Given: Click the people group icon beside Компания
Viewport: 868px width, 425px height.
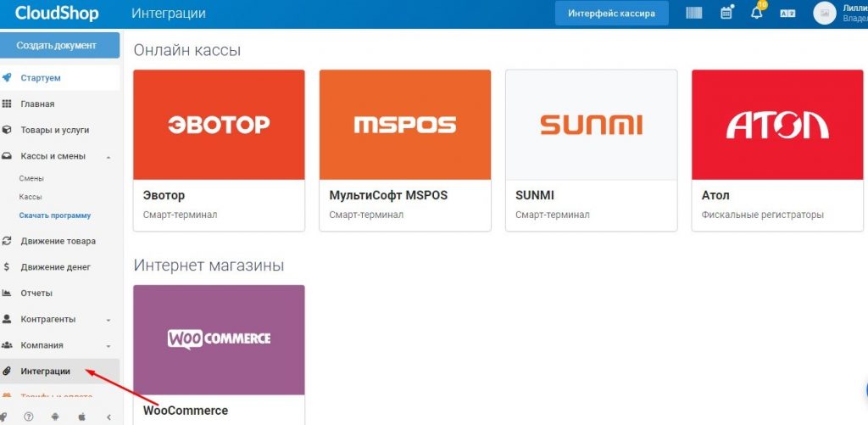Looking at the screenshot, I should pyautogui.click(x=7, y=345).
